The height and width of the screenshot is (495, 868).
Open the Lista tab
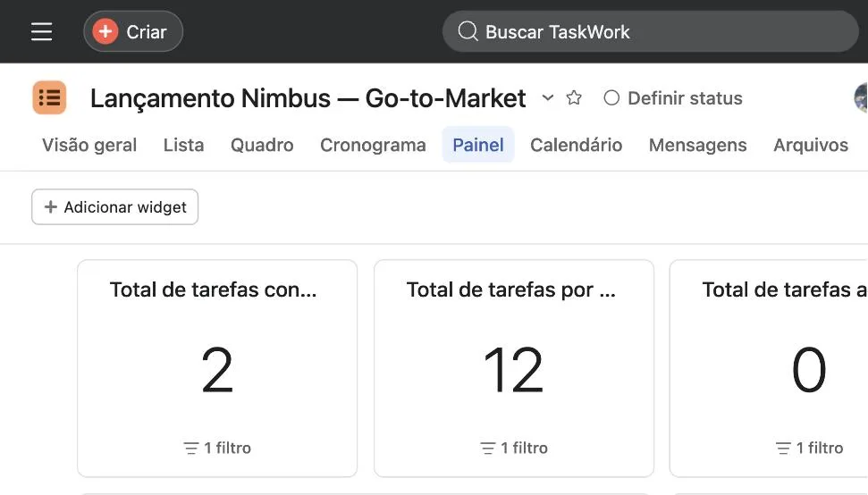183,145
